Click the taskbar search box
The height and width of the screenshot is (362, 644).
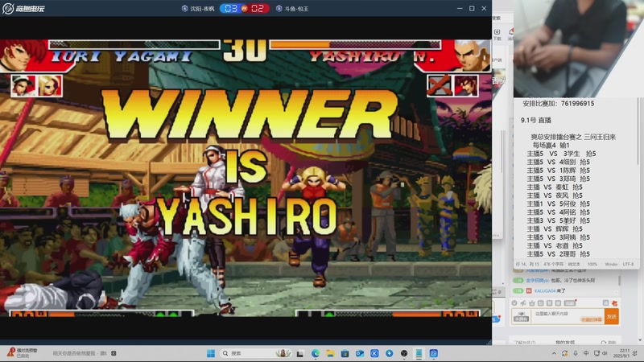click(x=257, y=353)
